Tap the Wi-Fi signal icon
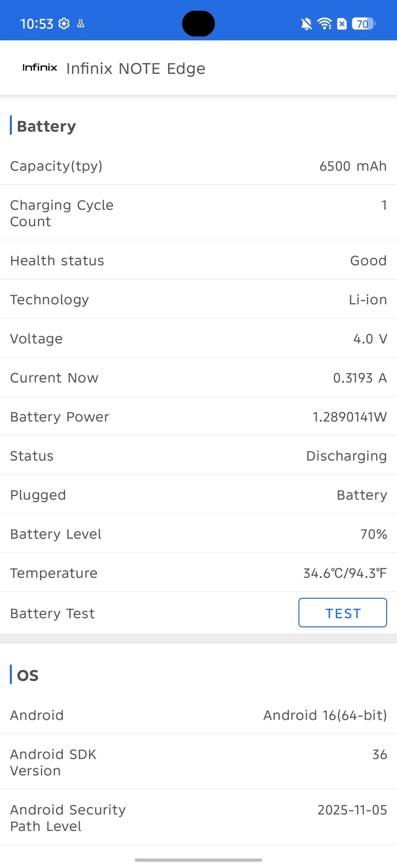The height and width of the screenshot is (868, 397). (x=324, y=24)
